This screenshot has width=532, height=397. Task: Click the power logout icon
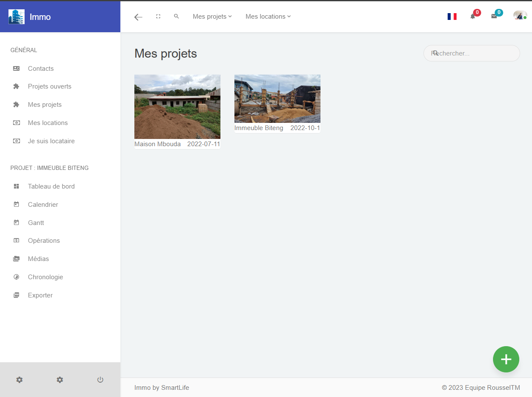pos(100,380)
